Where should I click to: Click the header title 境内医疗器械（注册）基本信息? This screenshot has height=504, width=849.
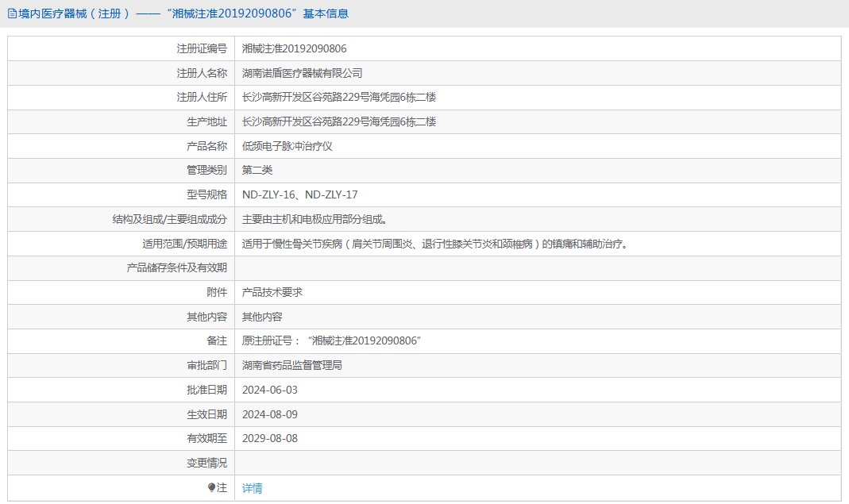click(183, 13)
